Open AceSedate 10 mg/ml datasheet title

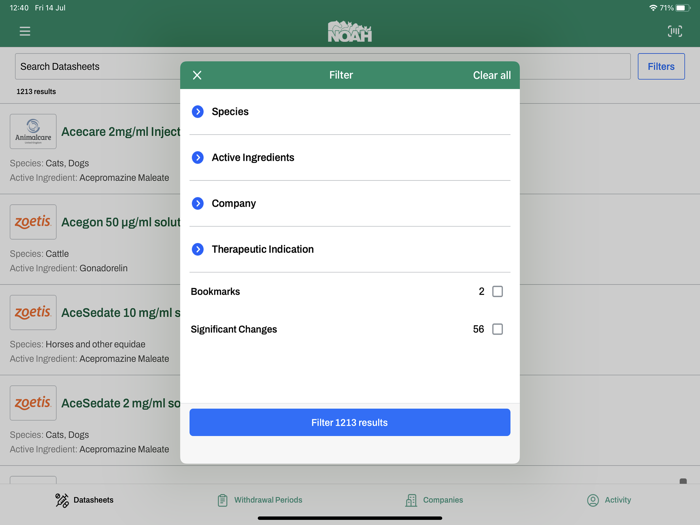[x=121, y=312]
